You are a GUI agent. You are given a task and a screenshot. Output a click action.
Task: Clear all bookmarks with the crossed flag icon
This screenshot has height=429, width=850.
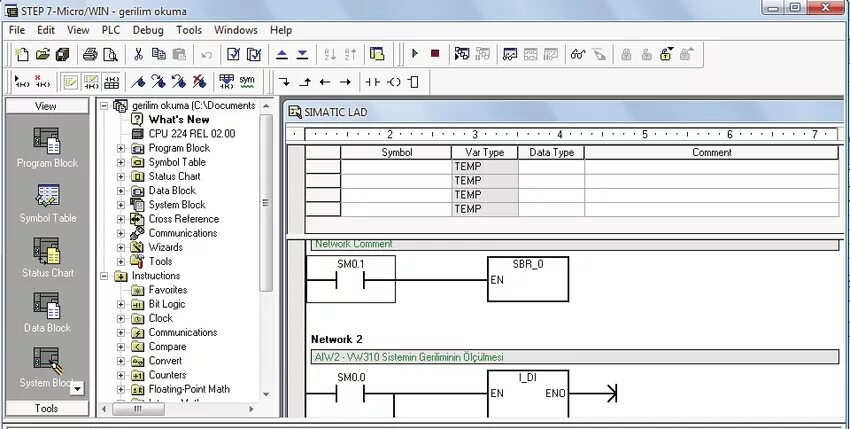coord(199,82)
